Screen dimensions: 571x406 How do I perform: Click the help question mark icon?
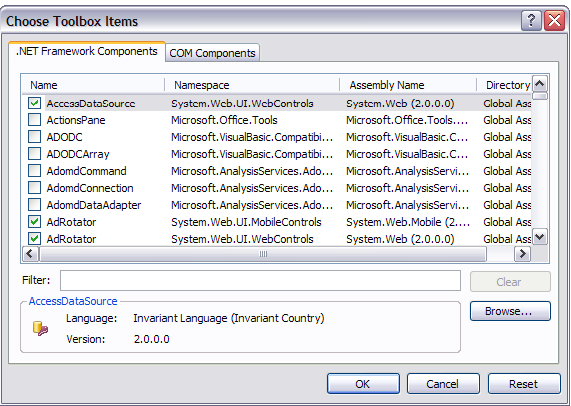531,20
